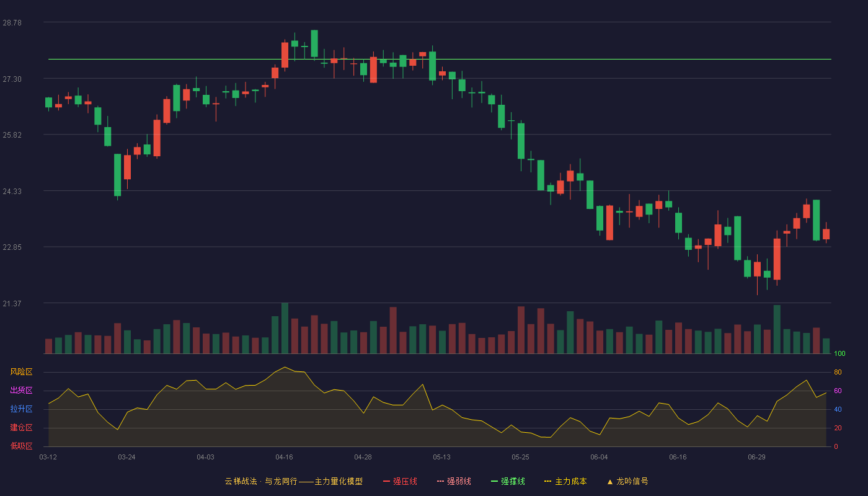Click the 拉升区 zone label
This screenshot has width=868, height=496.
(21, 409)
